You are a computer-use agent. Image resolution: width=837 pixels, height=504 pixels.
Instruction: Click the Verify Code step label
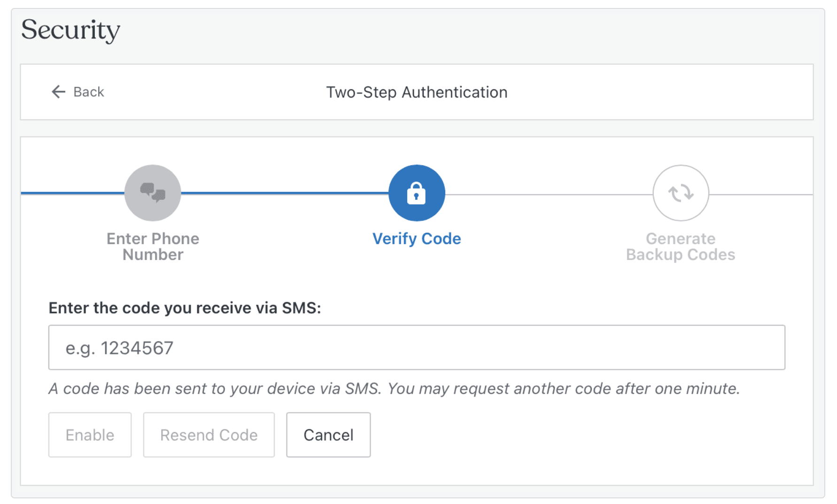(x=416, y=238)
